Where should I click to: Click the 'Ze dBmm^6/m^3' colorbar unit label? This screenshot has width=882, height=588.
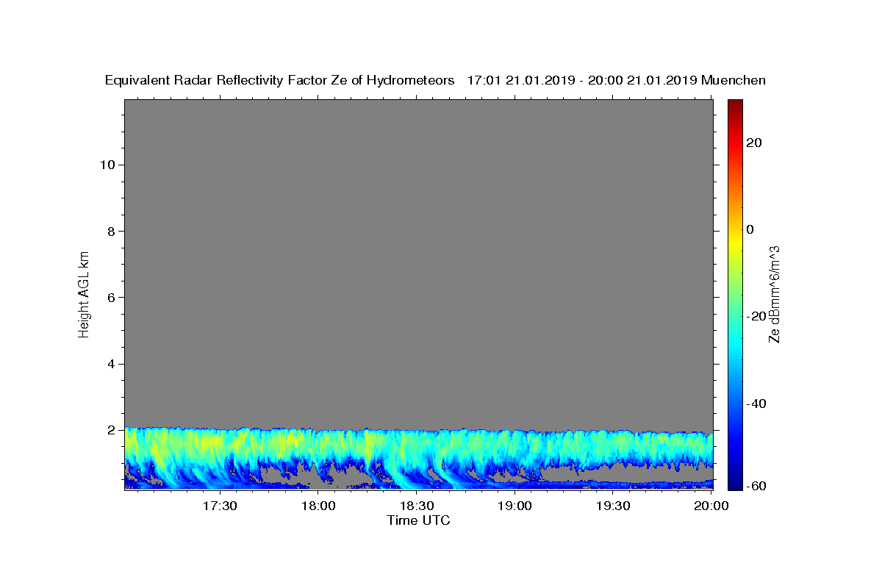point(774,294)
